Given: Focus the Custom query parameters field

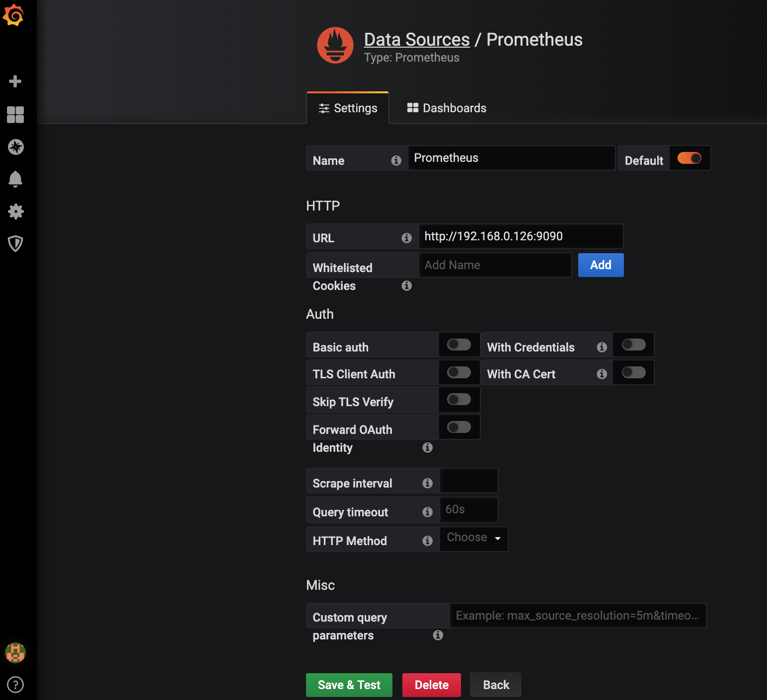Looking at the screenshot, I should pos(578,616).
